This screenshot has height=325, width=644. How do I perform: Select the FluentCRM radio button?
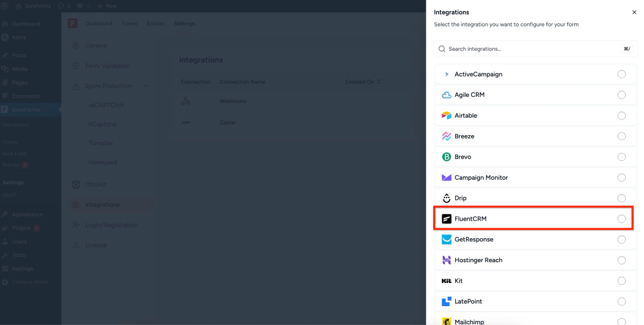[x=621, y=219]
